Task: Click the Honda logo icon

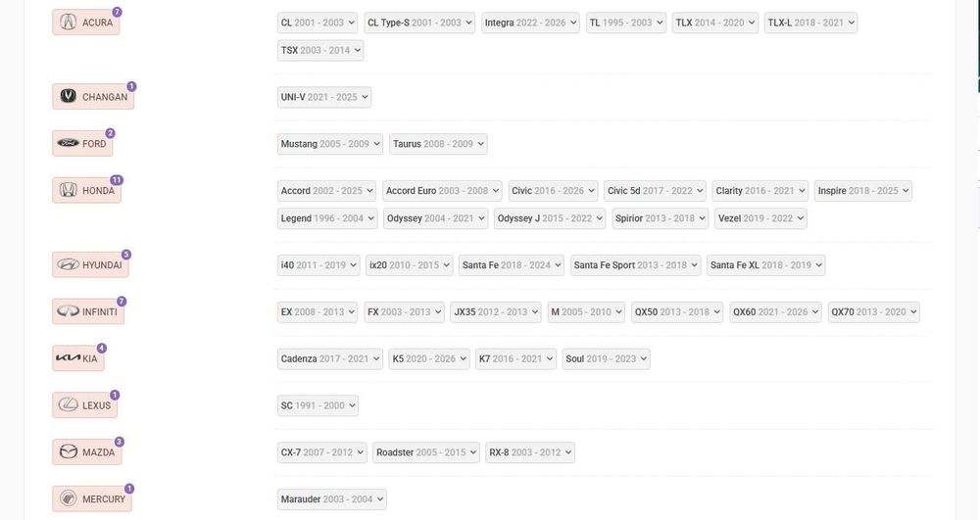Action: click(69, 190)
